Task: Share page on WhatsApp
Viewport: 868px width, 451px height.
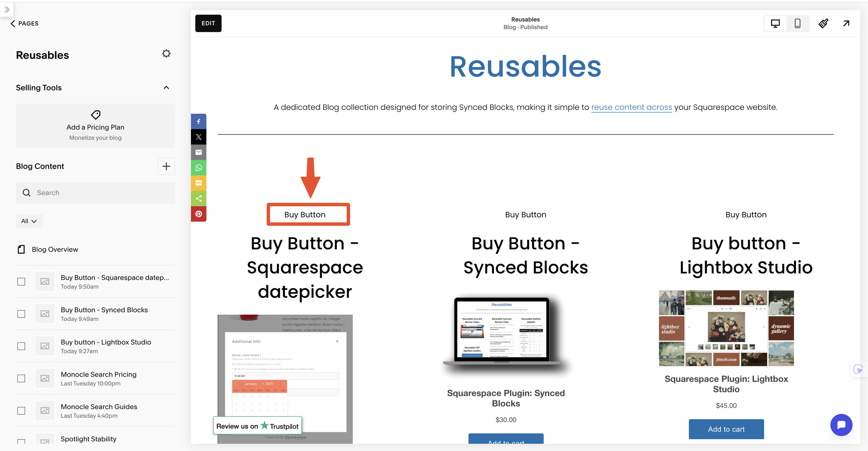Action: tap(199, 168)
